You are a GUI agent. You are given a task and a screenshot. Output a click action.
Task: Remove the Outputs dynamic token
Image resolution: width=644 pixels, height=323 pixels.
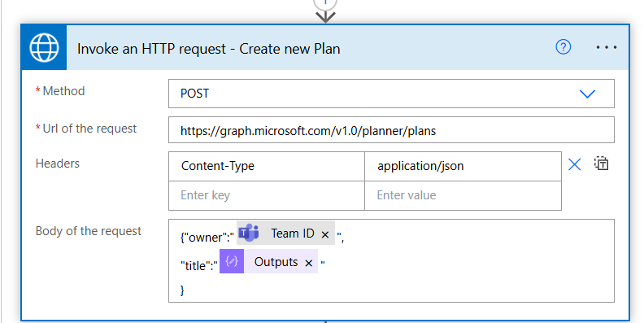309,263
